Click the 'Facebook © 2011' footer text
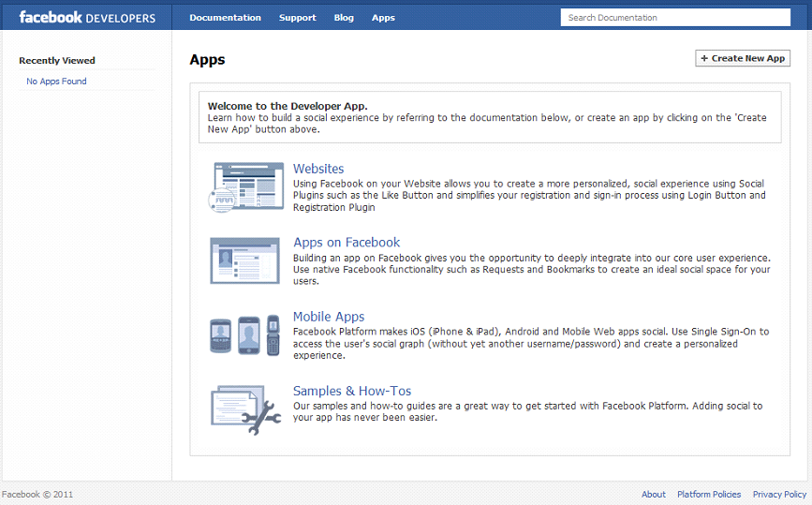Screen dimensions: 812x505 click(37, 494)
